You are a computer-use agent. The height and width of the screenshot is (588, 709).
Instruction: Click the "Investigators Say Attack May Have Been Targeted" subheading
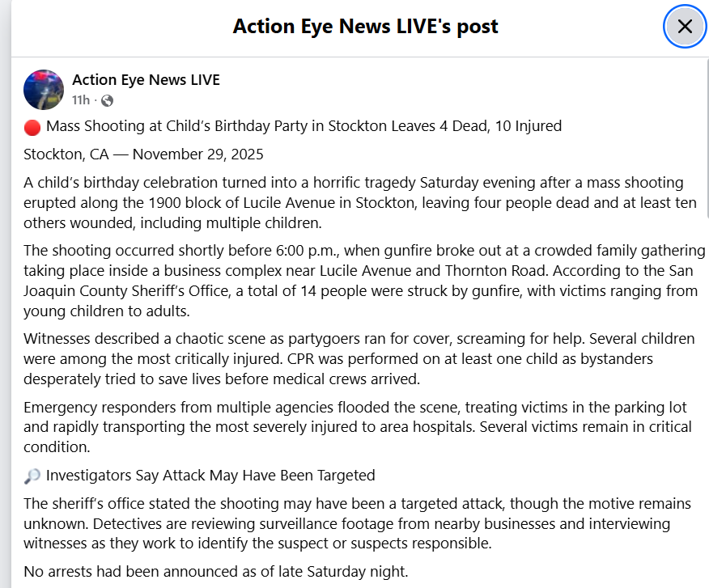[x=210, y=476]
